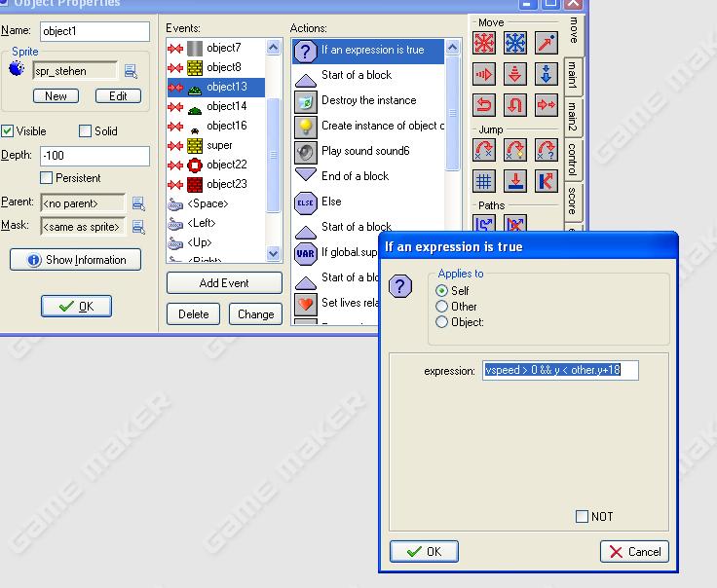This screenshot has width=717, height=588.
Task: Open the Mask sprite selection menu
Action: (138, 227)
